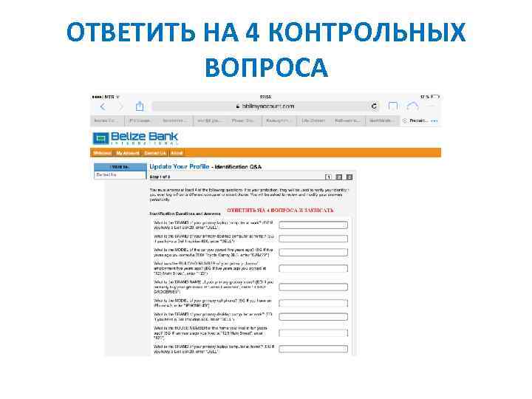Click answer field for desktop brand at home

tap(313, 239)
